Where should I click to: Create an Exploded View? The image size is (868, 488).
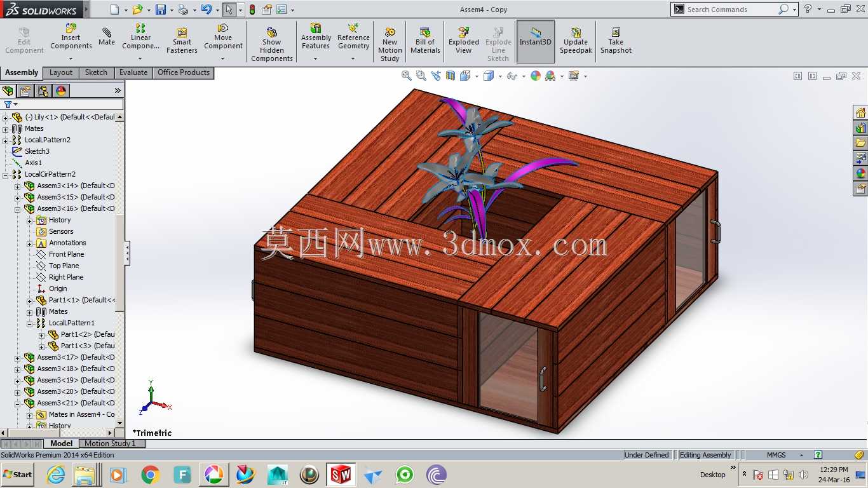coord(464,41)
